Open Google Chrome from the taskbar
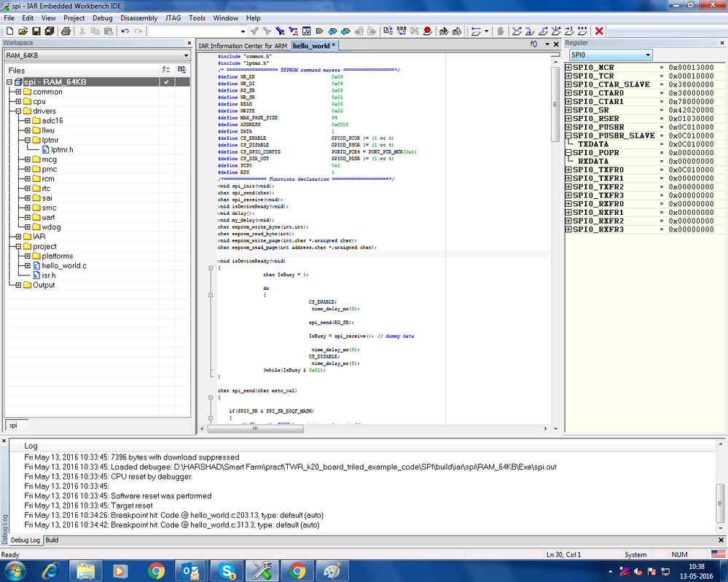728x582 pixels. click(157, 570)
